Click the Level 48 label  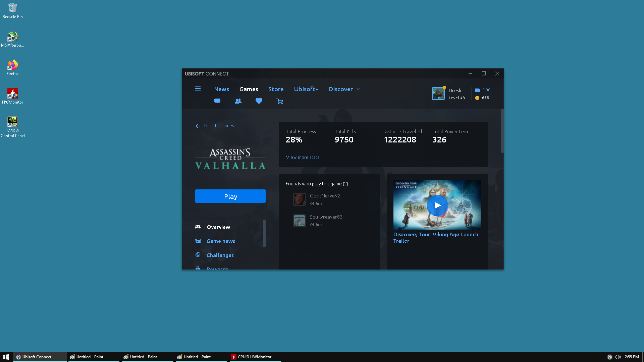(x=457, y=98)
